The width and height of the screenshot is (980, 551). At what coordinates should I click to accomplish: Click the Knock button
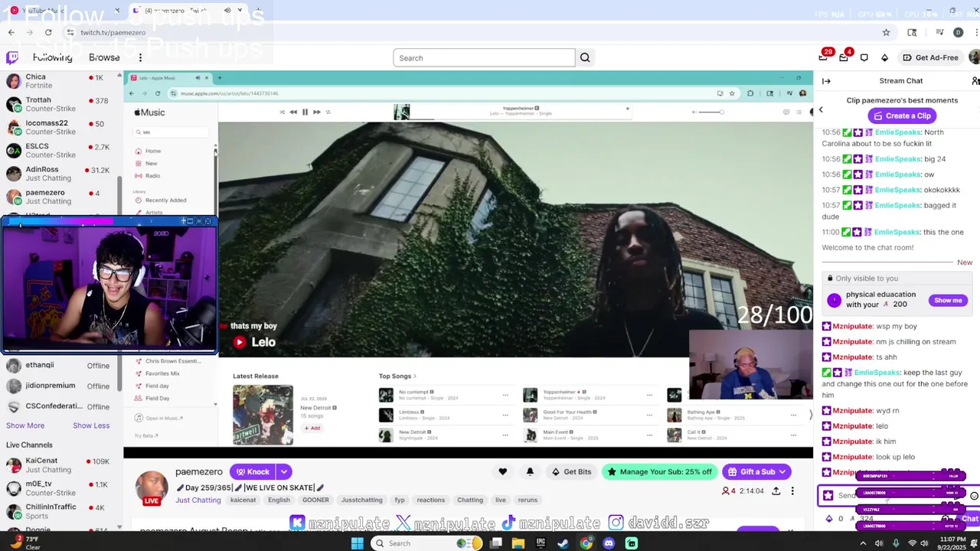coord(253,471)
